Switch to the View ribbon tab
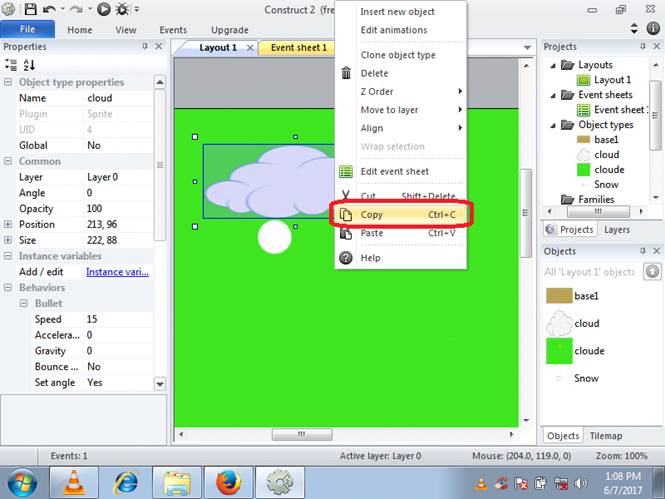This screenshot has height=499, width=665. (x=126, y=30)
